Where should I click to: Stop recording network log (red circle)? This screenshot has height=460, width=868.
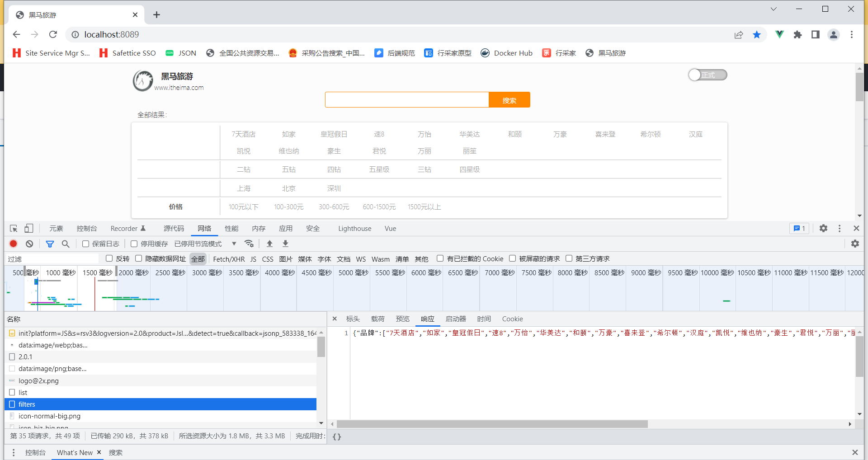[x=14, y=244]
